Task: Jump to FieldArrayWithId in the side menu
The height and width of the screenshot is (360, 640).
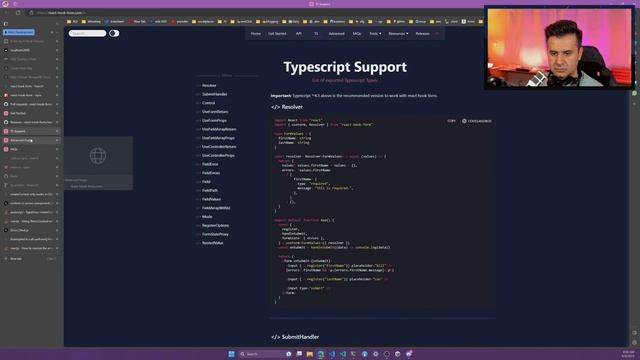Action: point(216,208)
